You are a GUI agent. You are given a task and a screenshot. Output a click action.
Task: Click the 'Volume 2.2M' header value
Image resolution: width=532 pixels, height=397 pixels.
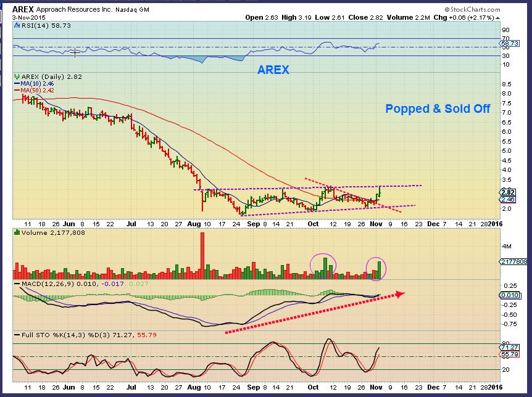pyautogui.click(x=408, y=18)
